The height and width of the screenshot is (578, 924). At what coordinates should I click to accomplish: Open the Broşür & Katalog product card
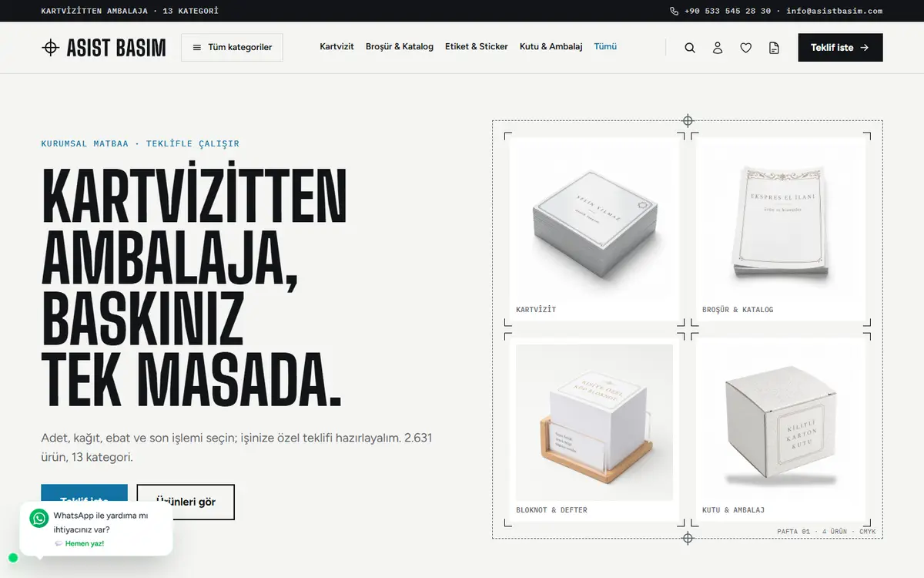click(781, 229)
